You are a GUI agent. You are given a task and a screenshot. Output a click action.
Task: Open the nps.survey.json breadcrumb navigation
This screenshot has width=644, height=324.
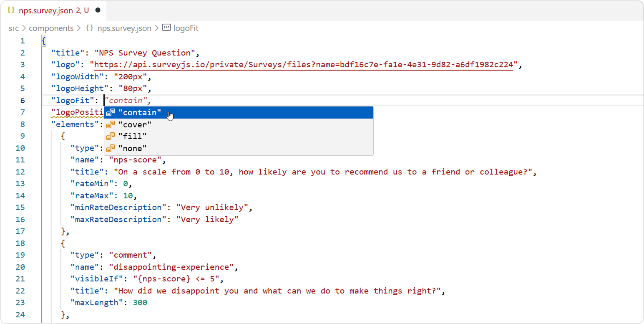pos(123,28)
